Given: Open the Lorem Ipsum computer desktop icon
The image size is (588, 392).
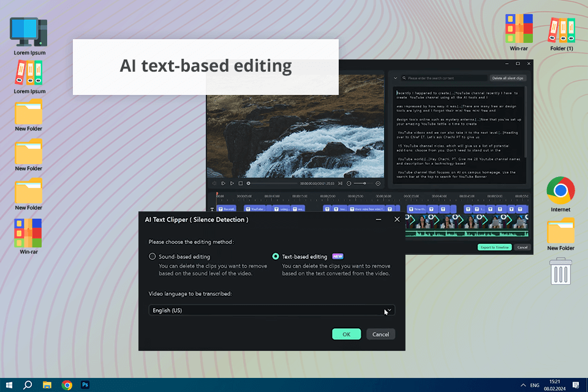Looking at the screenshot, I should [29, 36].
